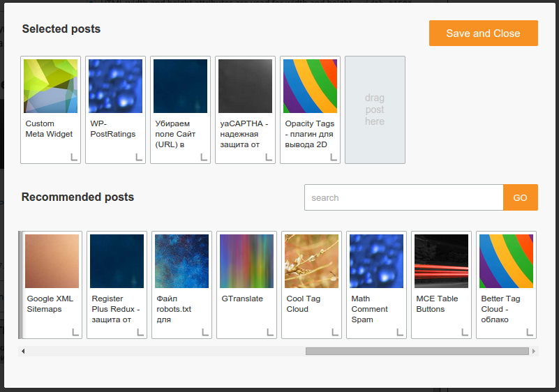Click the horizontal scrollbar left arrow
559x392 pixels.
click(x=23, y=352)
